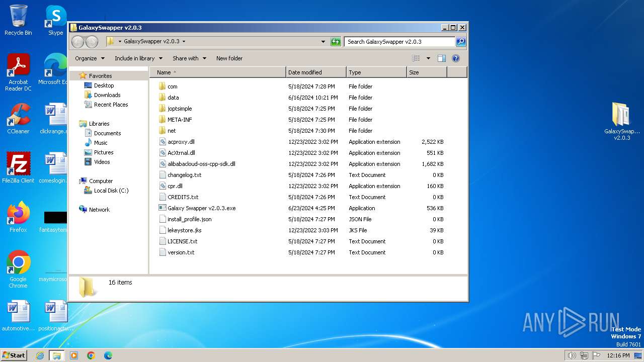The width and height of the screenshot is (644, 362).
Task: Select the cpr.dll file icon
Action: (162, 186)
